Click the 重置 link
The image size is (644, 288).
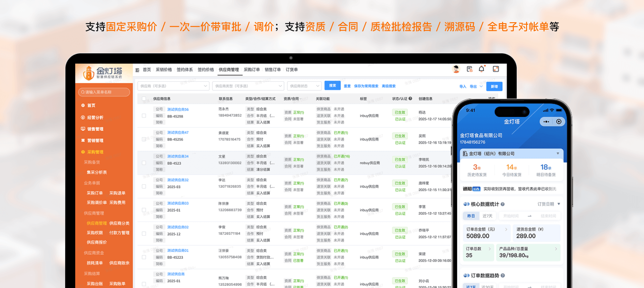(x=347, y=86)
